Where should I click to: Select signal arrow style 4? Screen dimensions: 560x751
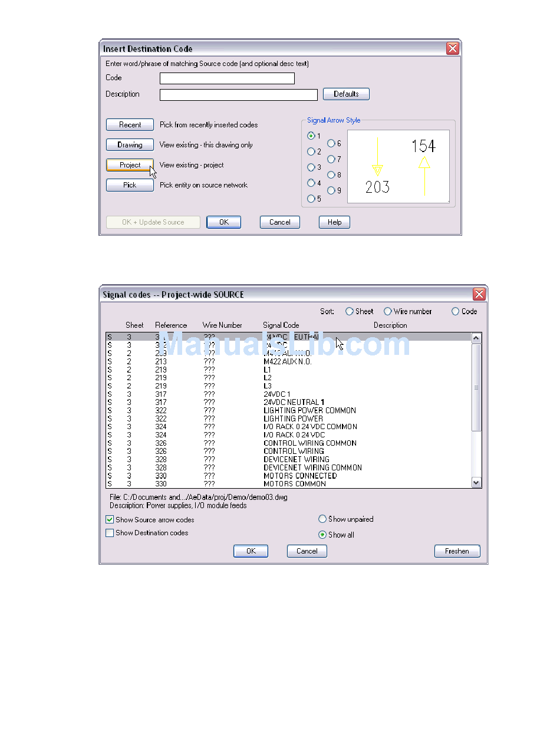tap(311, 183)
